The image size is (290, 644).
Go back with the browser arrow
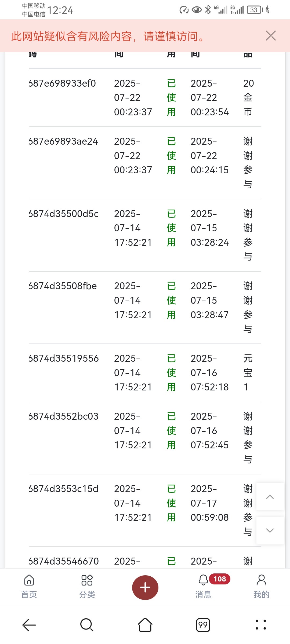point(29,625)
